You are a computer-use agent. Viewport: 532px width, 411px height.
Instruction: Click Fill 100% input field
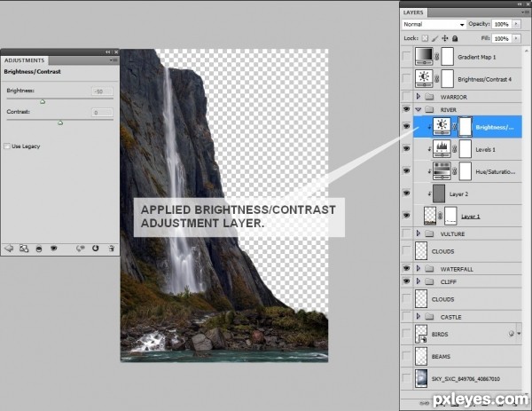point(502,38)
